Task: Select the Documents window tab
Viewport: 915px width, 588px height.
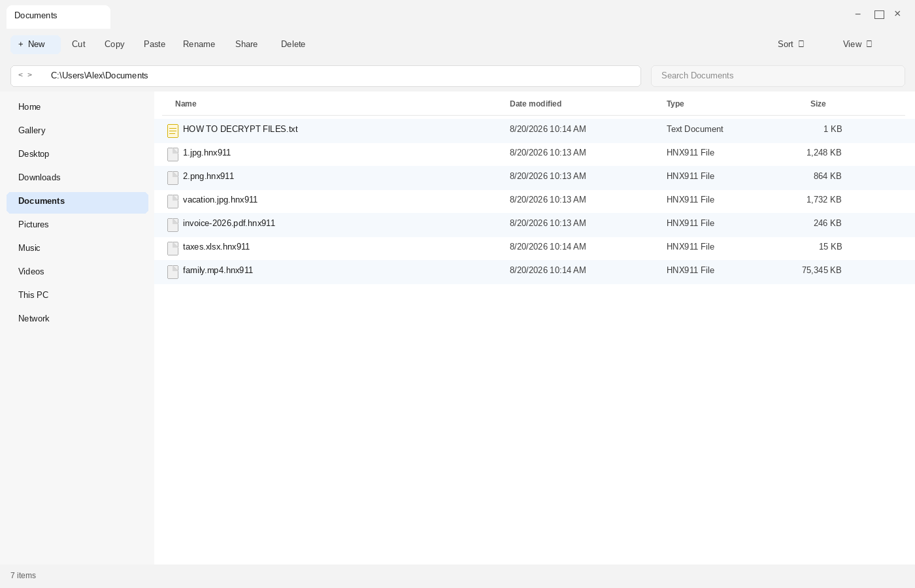Action: coord(58,16)
